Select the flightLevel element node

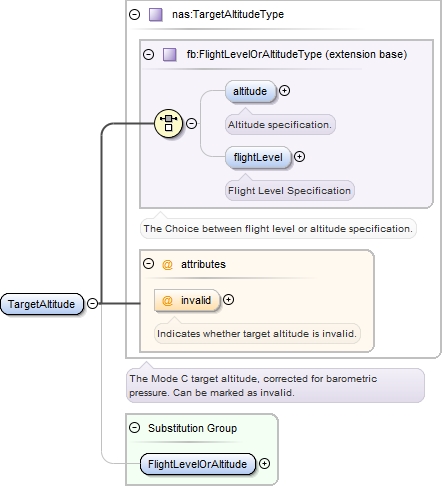[258, 157]
